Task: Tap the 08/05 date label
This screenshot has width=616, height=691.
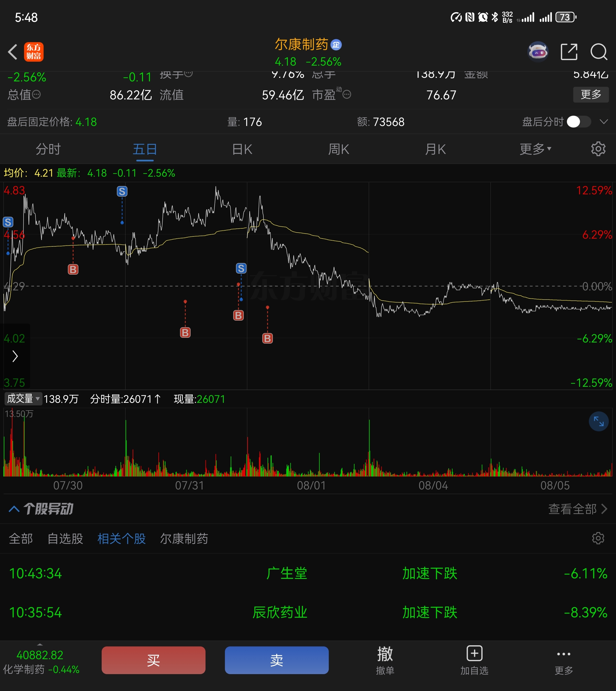Action: [555, 485]
